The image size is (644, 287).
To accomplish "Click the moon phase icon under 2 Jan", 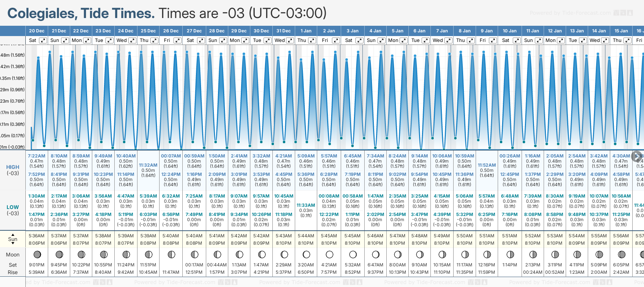I will [329, 255].
